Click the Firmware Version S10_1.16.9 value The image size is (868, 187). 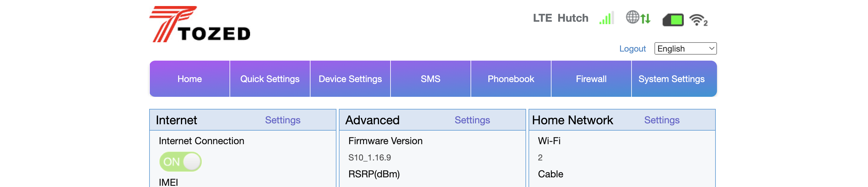click(x=370, y=157)
